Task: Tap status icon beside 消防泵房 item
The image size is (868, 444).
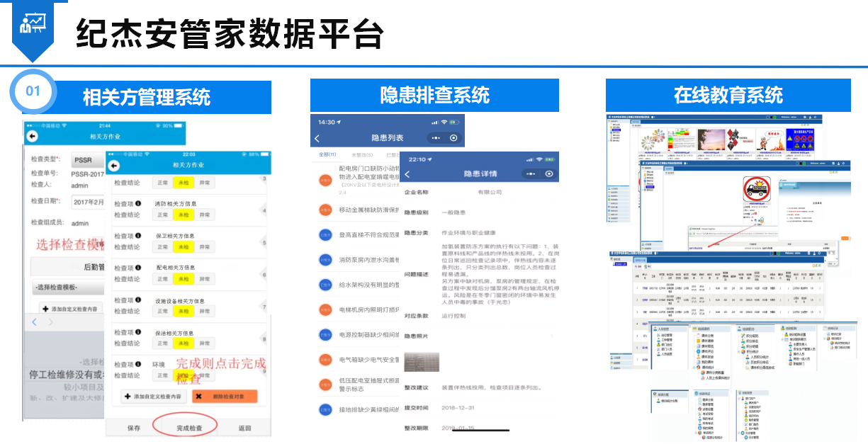Action: tap(325, 260)
